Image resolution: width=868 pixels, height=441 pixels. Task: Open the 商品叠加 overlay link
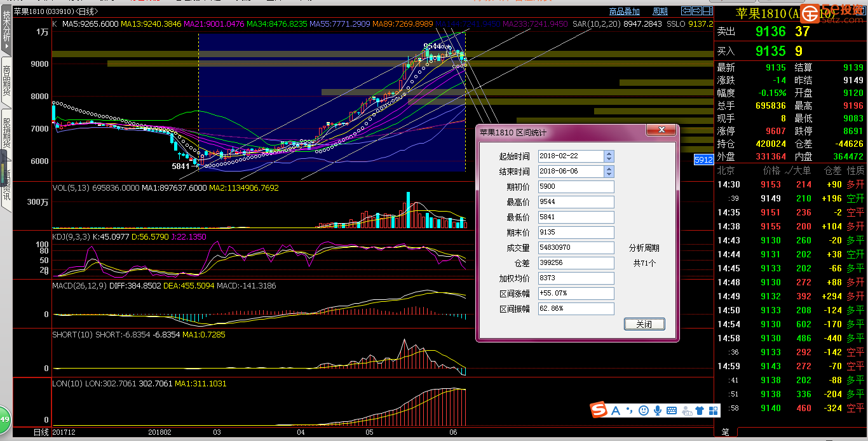pyautogui.click(x=625, y=11)
